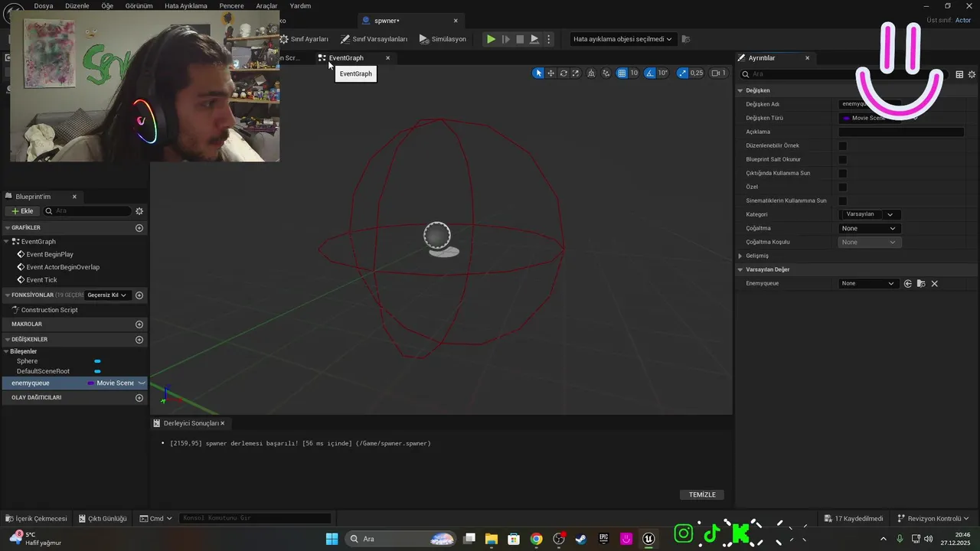Close the EventGraph tab
This screenshot has width=980, height=551.
click(x=387, y=58)
